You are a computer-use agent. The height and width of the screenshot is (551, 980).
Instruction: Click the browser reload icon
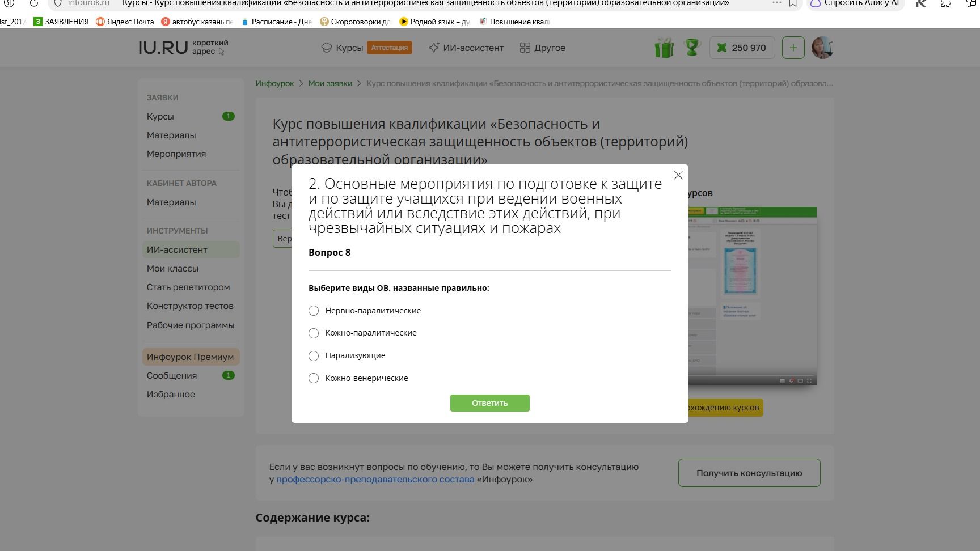point(34,3)
